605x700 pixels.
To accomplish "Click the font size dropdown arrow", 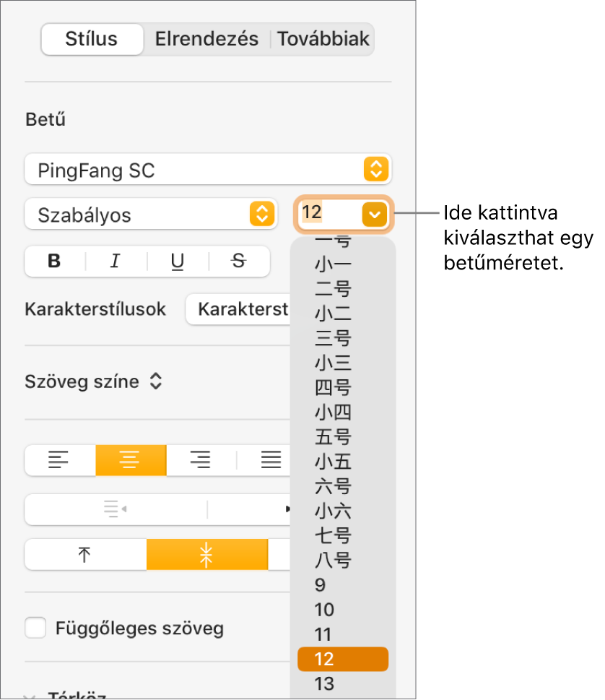I will 375,214.
